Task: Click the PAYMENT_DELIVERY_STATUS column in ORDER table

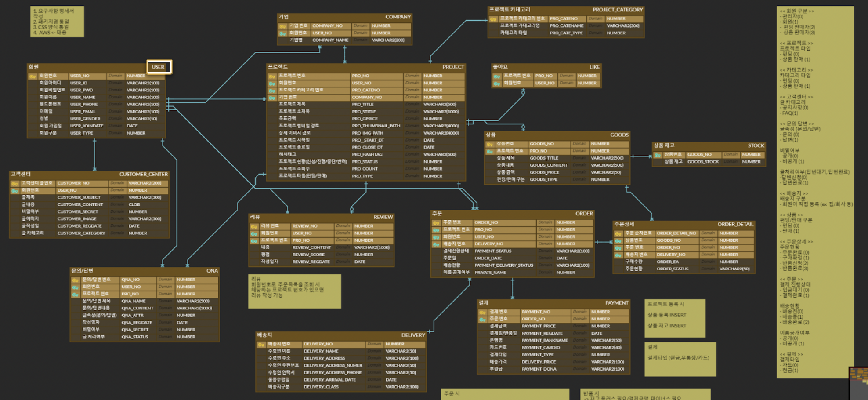Action: (504, 265)
